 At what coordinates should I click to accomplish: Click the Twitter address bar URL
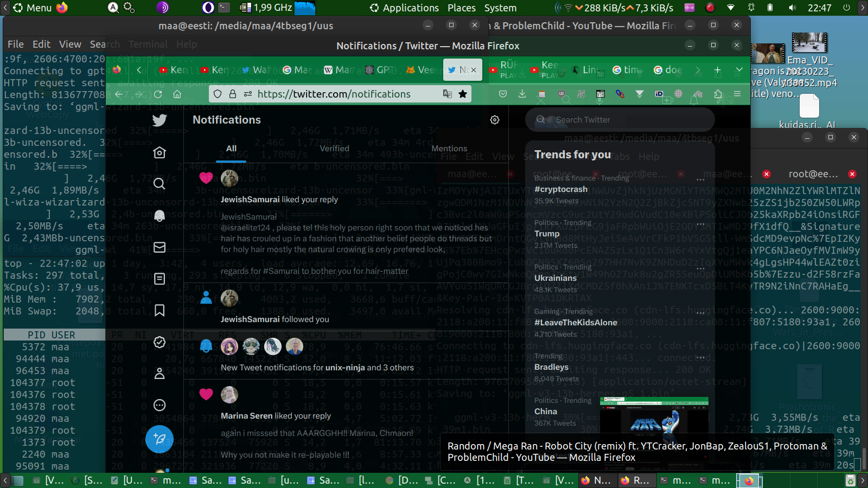click(334, 94)
